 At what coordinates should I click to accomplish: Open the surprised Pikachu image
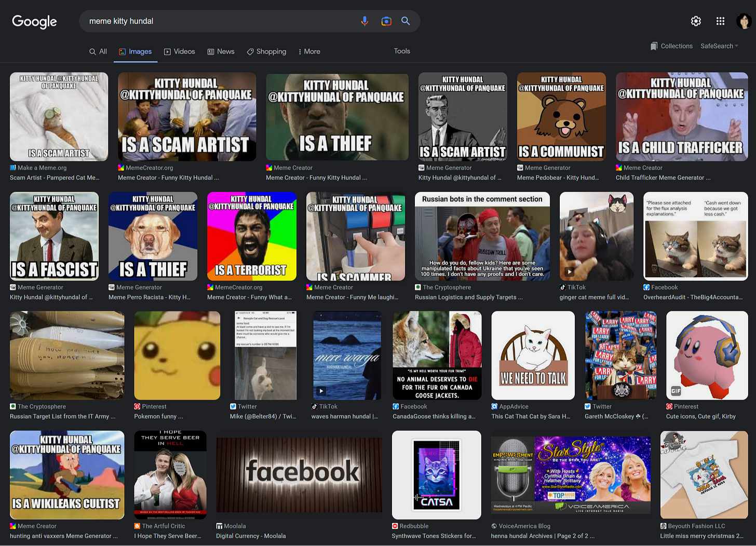177,356
